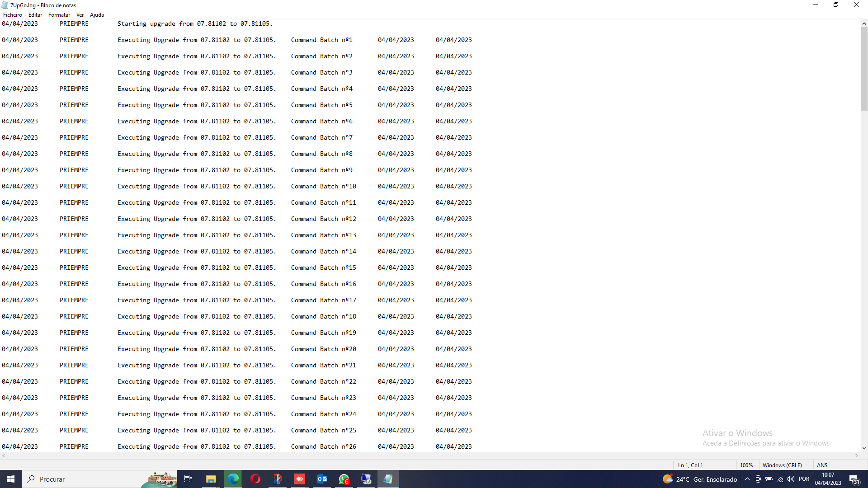Open the weather widget showing 24°C
The width and height of the screenshot is (868, 488).
[700, 479]
